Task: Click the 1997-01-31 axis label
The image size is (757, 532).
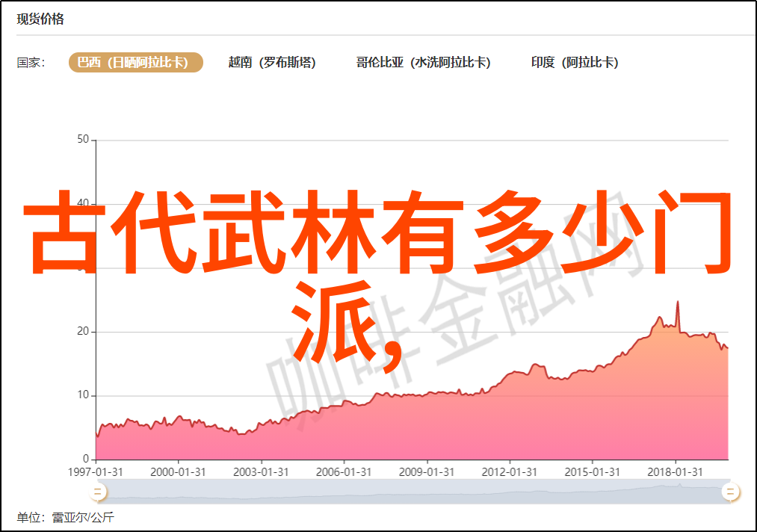Action: tap(96, 472)
